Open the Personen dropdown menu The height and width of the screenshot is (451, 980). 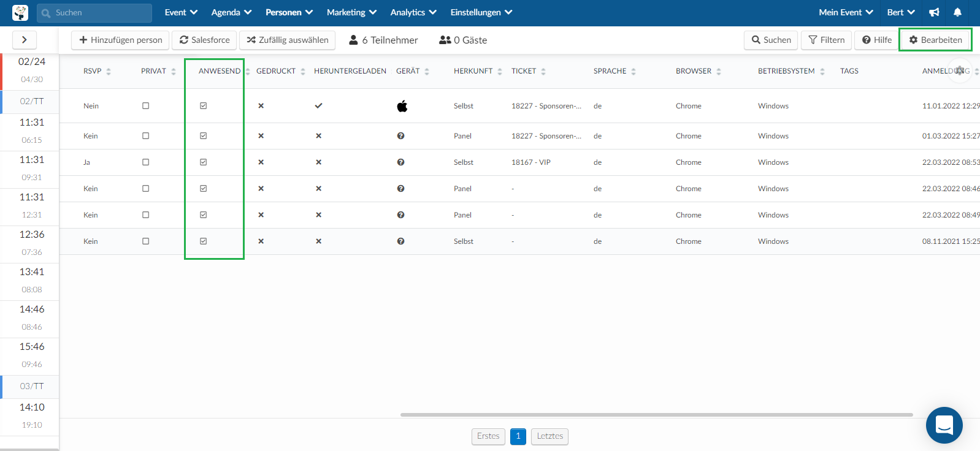289,12
